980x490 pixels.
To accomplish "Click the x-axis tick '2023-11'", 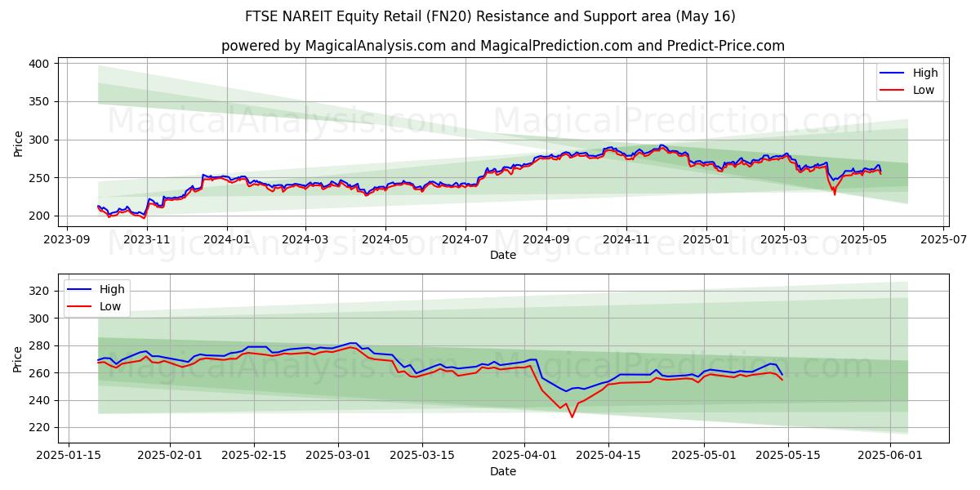I will click(x=148, y=239).
